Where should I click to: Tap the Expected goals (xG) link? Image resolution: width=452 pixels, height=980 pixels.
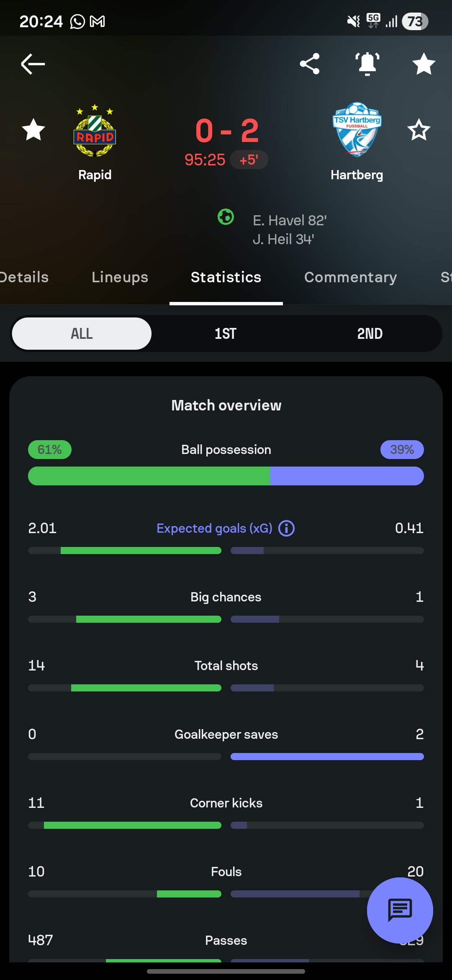coord(214,529)
